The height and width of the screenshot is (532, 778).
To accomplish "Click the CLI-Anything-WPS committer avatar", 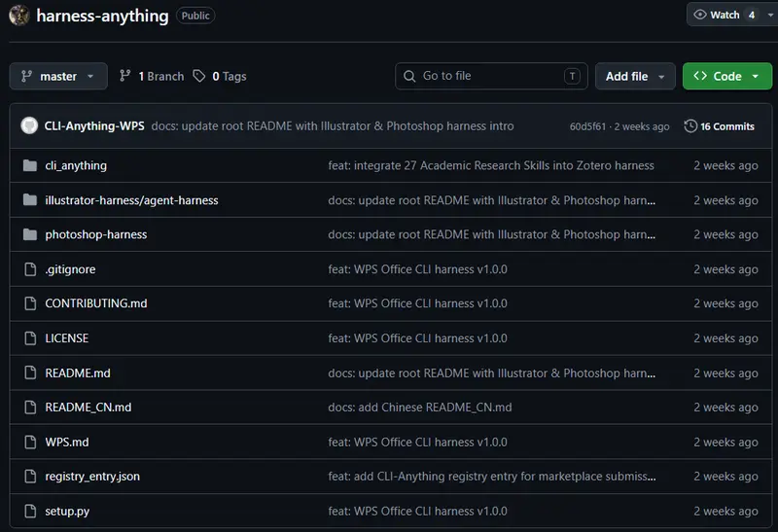I will (x=29, y=125).
